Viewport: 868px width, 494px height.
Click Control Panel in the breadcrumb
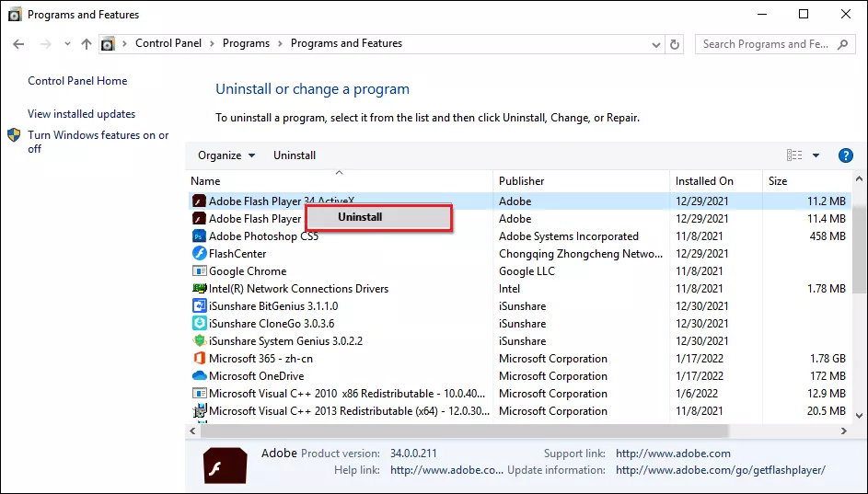pyautogui.click(x=168, y=43)
